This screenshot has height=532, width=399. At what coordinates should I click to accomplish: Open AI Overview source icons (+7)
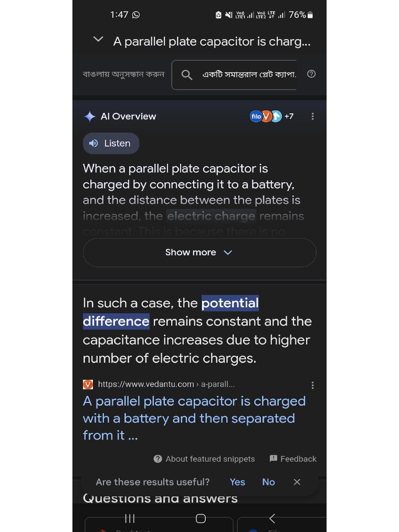[272, 116]
